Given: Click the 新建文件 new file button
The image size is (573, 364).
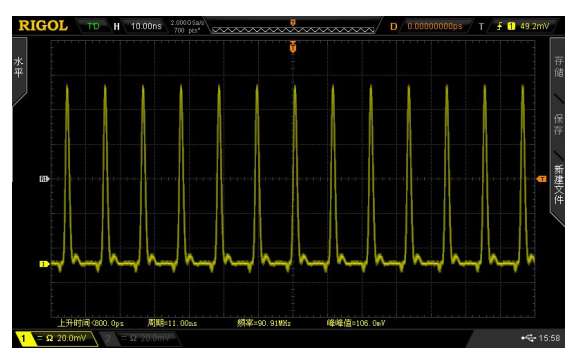Looking at the screenshot, I should [558, 184].
